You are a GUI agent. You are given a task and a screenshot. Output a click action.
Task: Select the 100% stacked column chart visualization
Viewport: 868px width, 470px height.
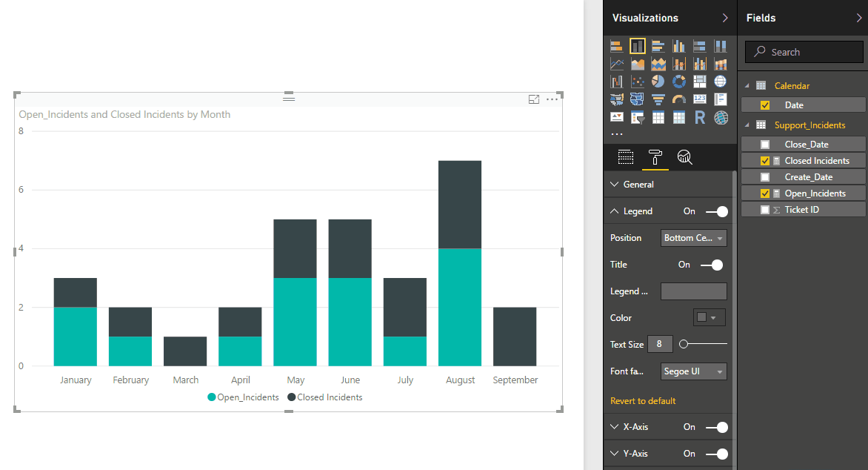tap(720, 46)
